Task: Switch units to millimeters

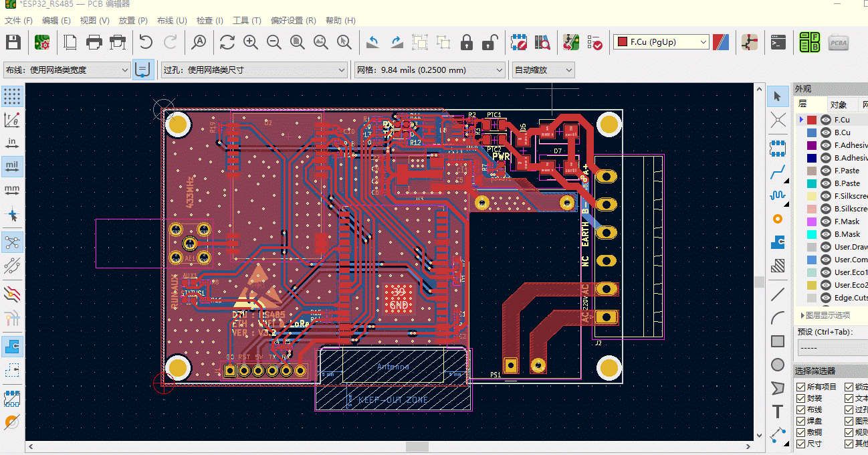Action: click(12, 189)
